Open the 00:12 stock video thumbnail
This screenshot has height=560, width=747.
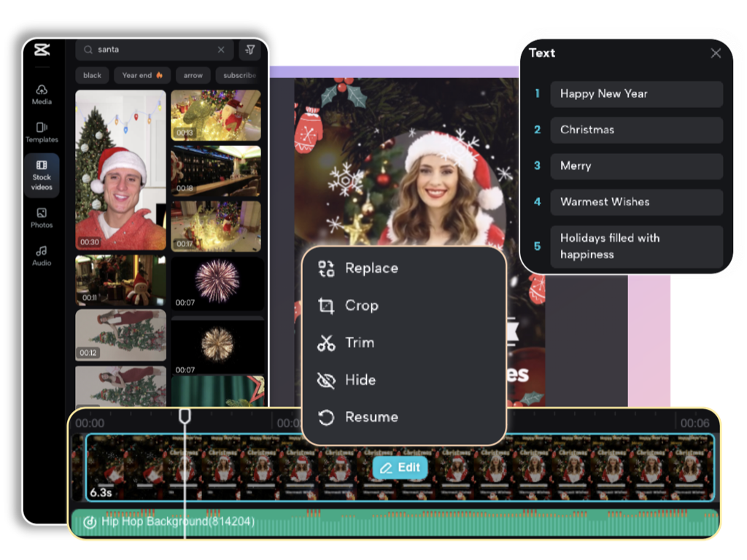coord(120,335)
